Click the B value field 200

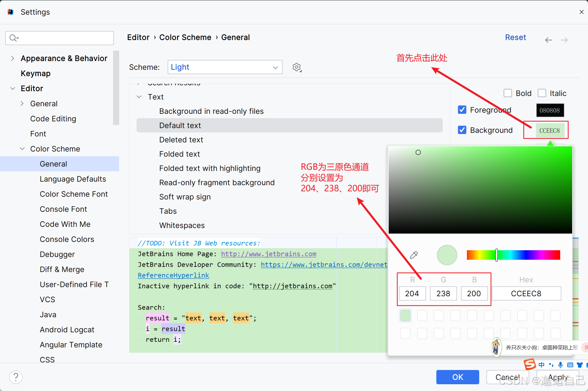[x=474, y=293]
